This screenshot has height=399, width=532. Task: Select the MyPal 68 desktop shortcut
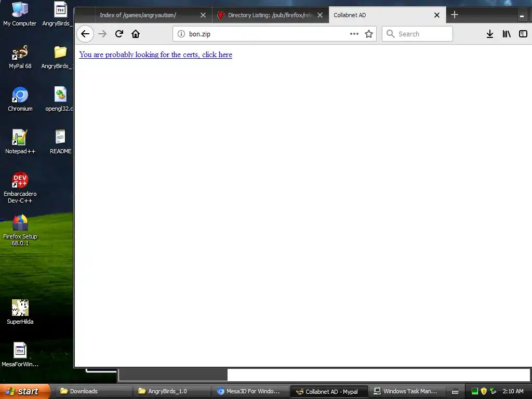pyautogui.click(x=20, y=57)
